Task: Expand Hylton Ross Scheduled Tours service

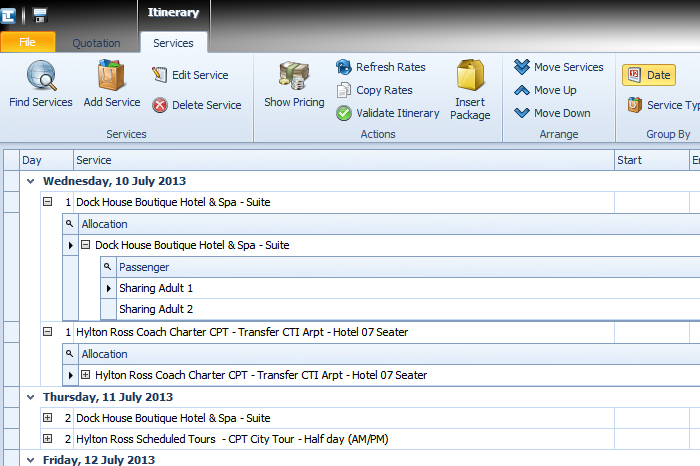Action: click(47, 439)
